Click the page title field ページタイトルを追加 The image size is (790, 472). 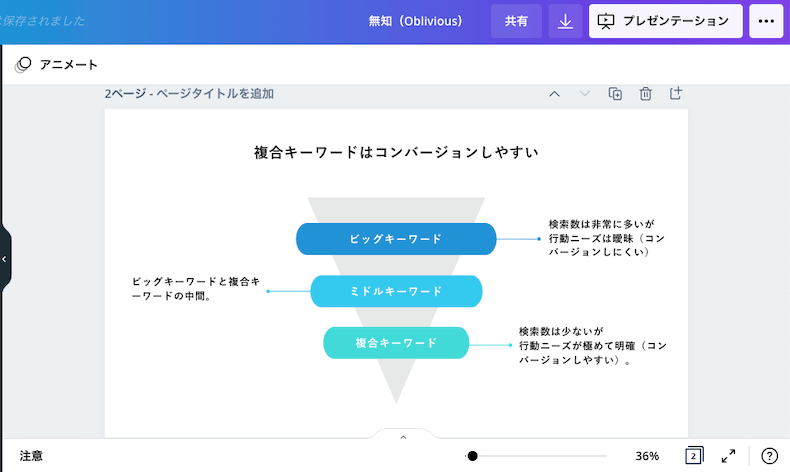pyautogui.click(x=215, y=94)
